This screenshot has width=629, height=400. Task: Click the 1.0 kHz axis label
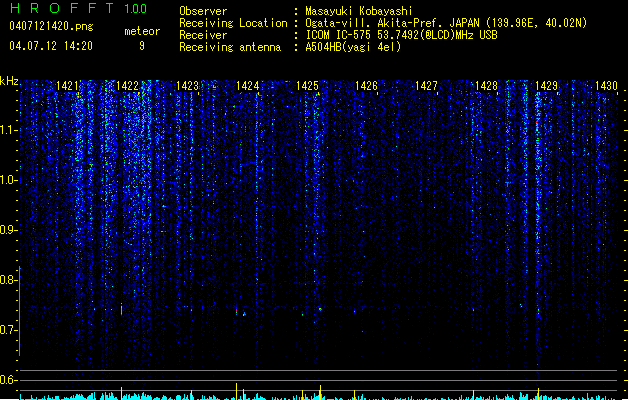(x=8, y=180)
